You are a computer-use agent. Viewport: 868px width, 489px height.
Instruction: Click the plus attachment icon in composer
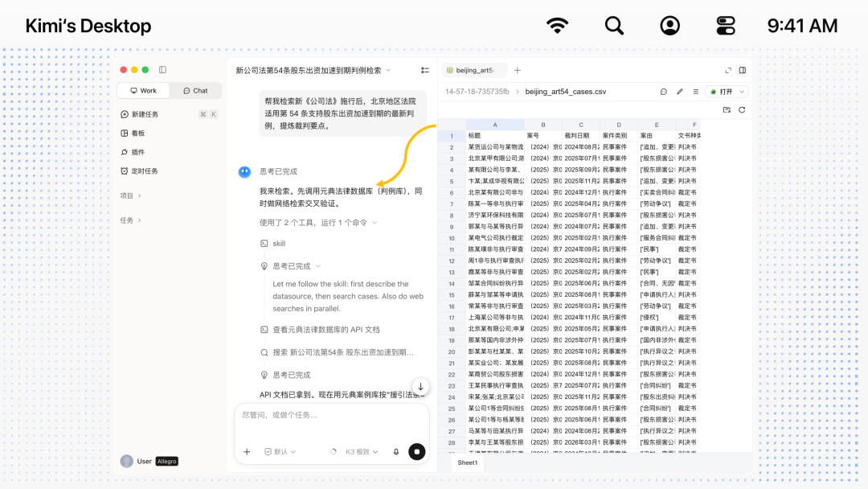tap(247, 452)
